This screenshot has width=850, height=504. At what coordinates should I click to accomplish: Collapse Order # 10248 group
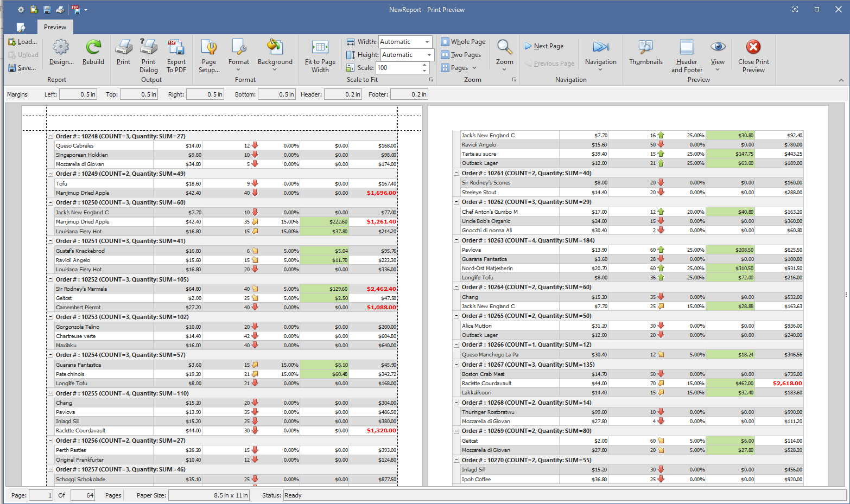[51, 137]
